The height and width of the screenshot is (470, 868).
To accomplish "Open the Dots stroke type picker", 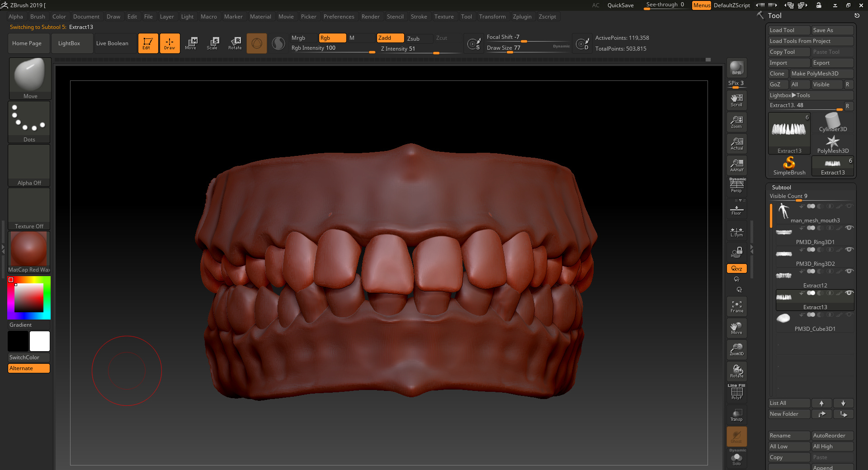I will (x=29, y=121).
